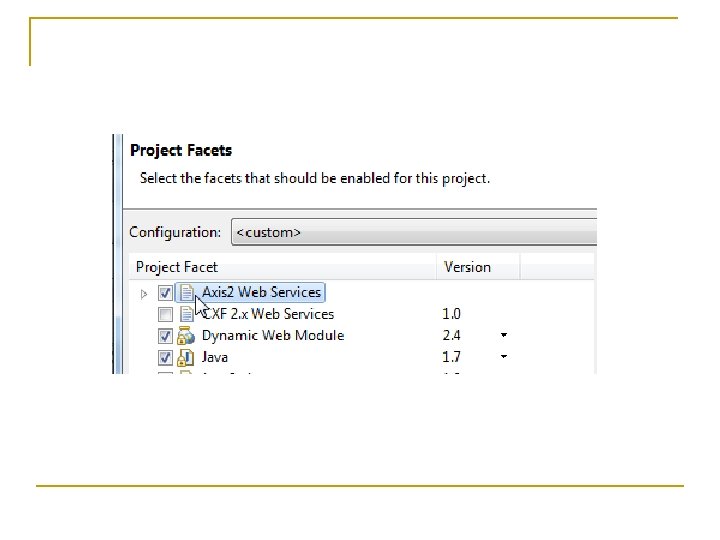Viewport: 720px width, 540px height.
Task: Select the Dynamic Web Module label
Action: tap(272, 336)
